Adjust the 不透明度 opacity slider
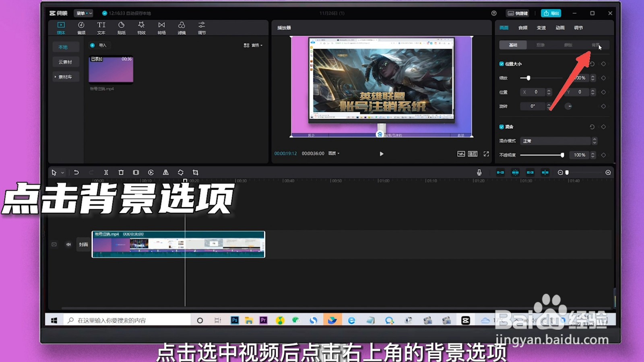Image resolution: width=644 pixels, height=362 pixels. (542, 155)
